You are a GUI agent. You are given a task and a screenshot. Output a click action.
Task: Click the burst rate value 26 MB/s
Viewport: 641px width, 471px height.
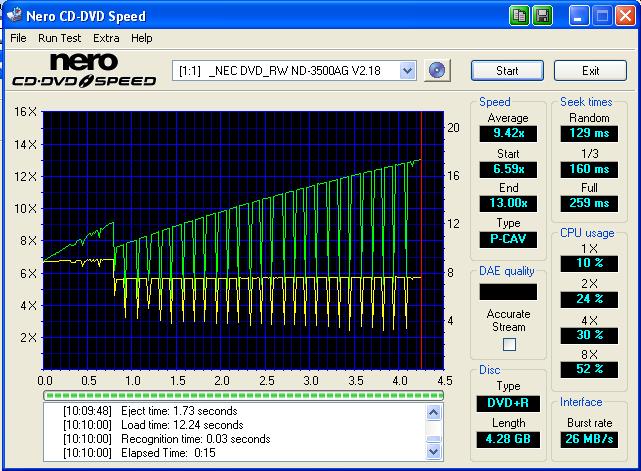(589, 440)
